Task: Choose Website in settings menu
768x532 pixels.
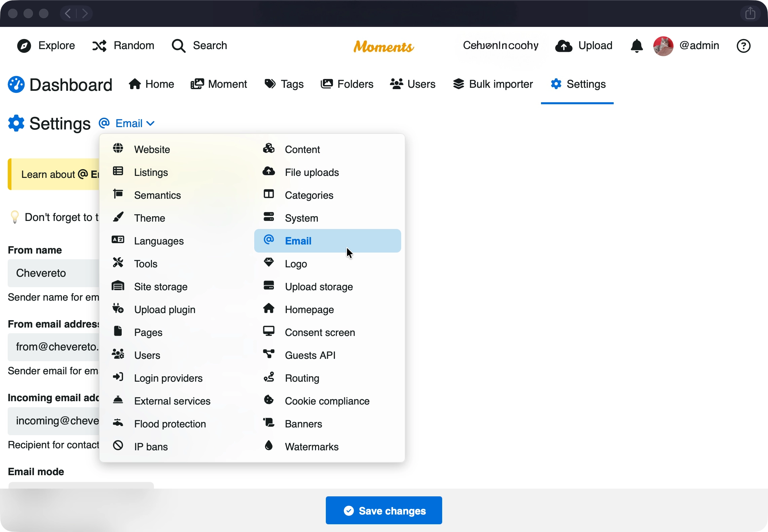Action: point(152,150)
